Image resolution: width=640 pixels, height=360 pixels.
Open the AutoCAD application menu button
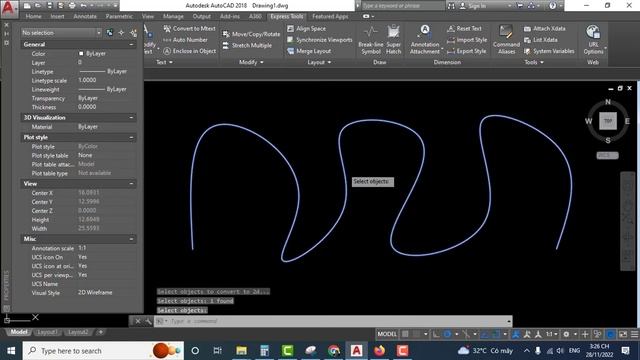(x=9, y=8)
